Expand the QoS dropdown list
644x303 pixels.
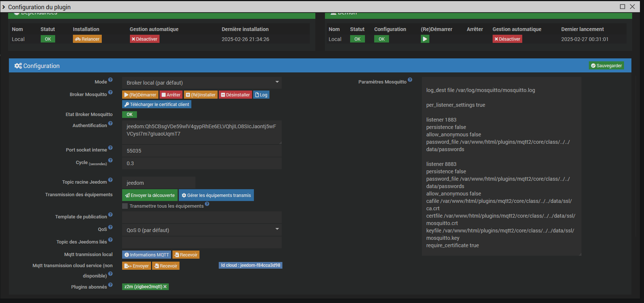click(202, 230)
